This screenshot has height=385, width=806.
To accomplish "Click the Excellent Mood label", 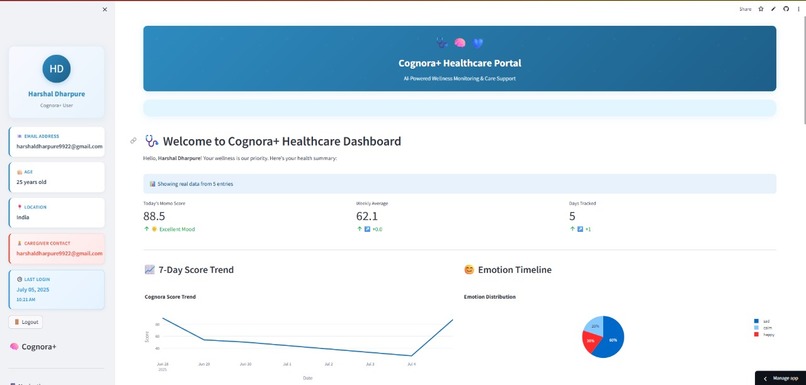I will coord(177,229).
